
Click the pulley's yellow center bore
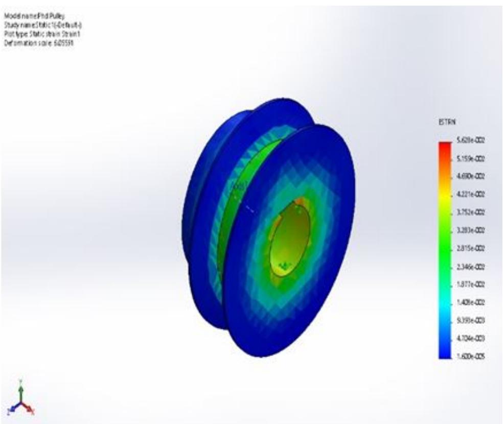(290, 239)
